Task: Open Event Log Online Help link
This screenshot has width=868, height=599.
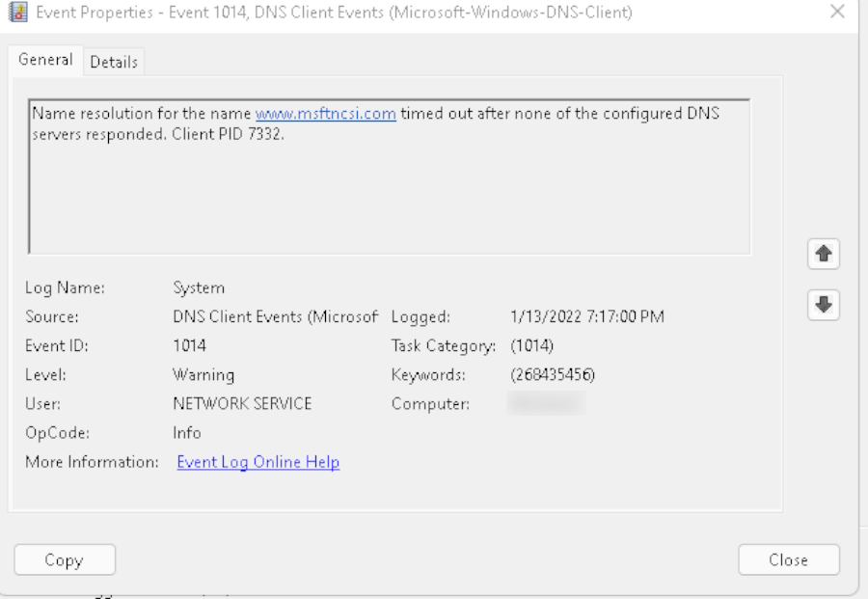Action: click(258, 462)
